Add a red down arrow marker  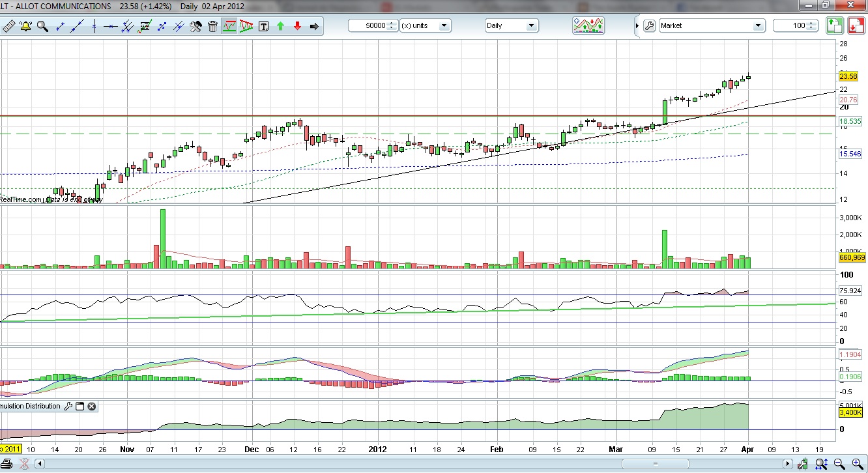coord(297,26)
